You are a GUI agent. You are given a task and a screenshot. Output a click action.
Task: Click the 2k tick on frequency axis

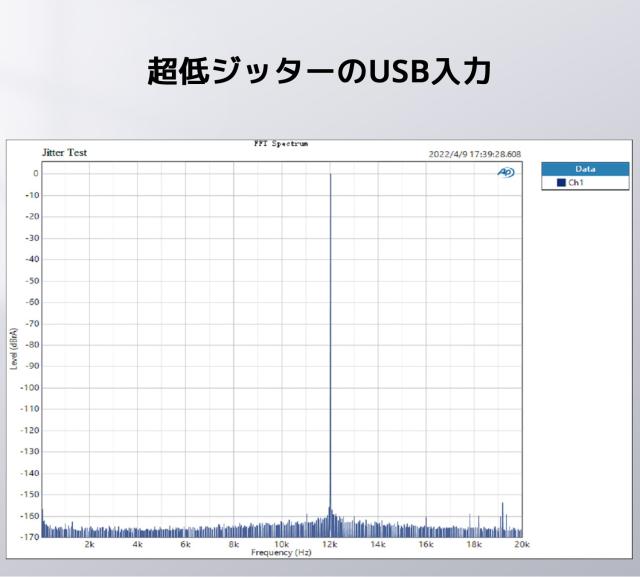pyautogui.click(x=90, y=545)
